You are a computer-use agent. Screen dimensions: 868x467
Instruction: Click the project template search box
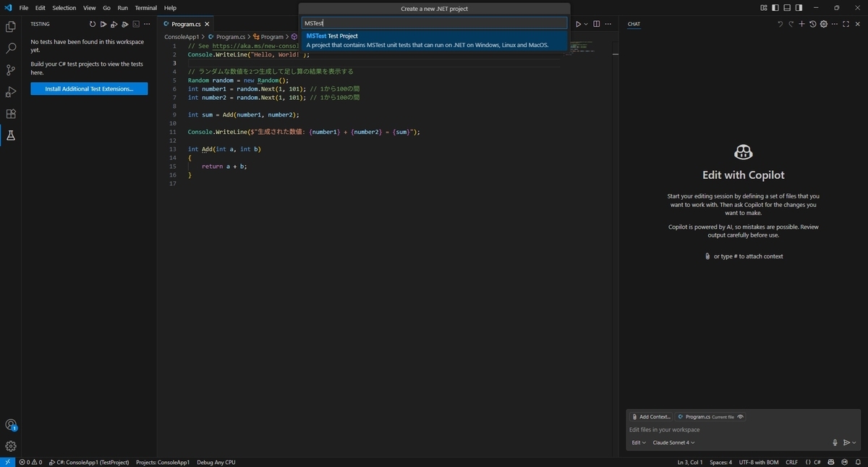[x=434, y=23]
